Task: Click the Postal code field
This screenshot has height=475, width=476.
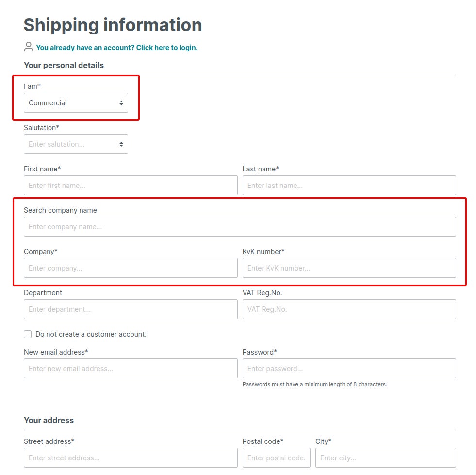Action: coord(276,458)
